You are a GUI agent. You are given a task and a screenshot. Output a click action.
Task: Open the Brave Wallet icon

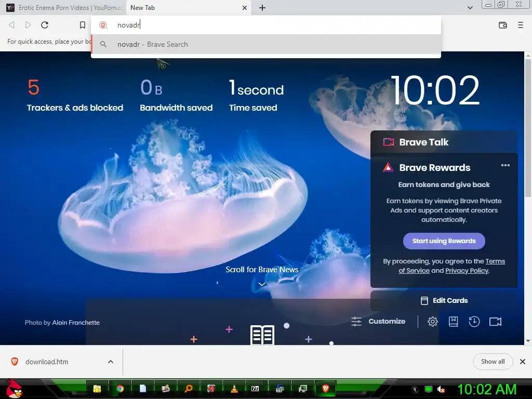click(503, 25)
